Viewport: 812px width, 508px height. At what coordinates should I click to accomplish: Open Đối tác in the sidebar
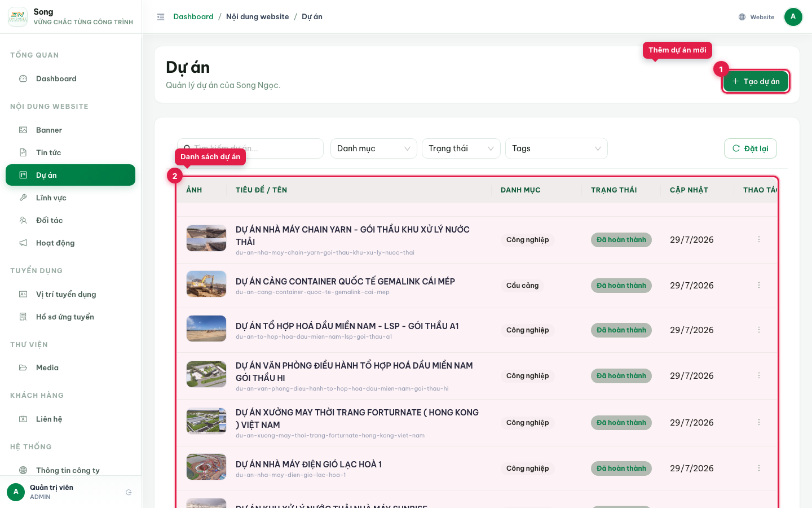coord(70,221)
